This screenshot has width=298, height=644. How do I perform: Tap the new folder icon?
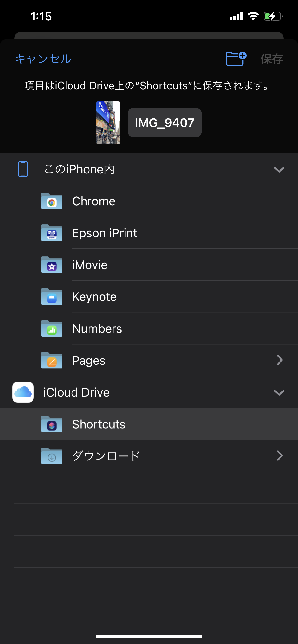pos(236,59)
